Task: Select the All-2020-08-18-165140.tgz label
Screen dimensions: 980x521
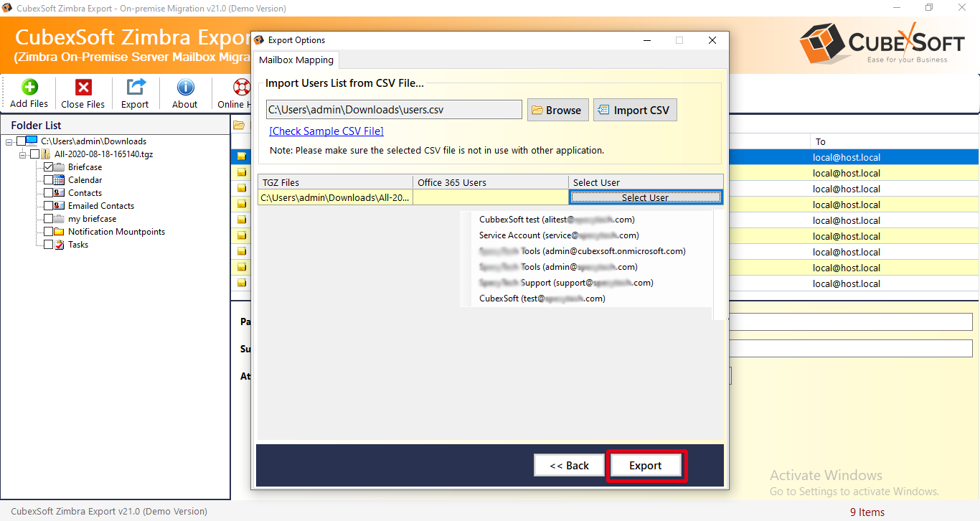Action: click(x=104, y=154)
